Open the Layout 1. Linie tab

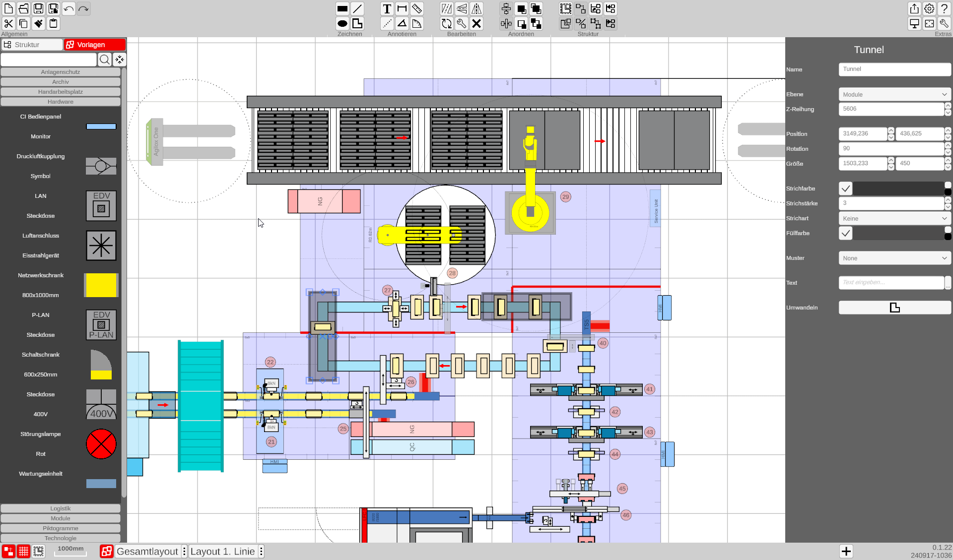tap(222, 552)
